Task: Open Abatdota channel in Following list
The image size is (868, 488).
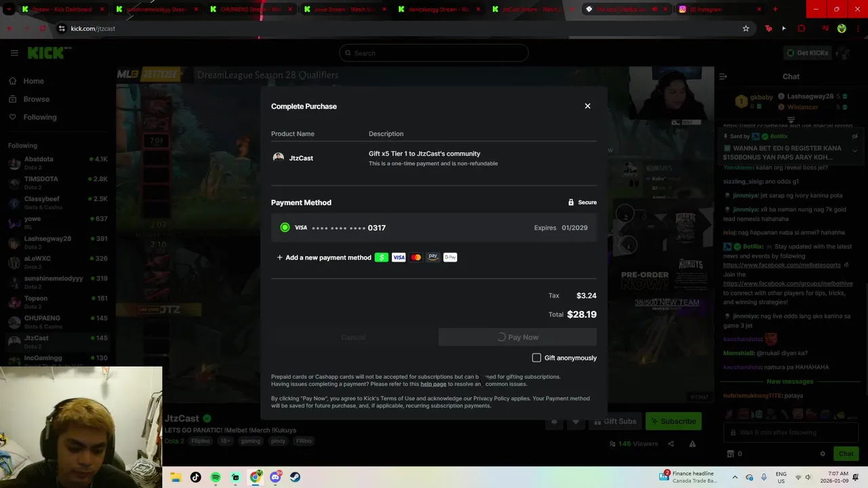Action: tap(58, 163)
